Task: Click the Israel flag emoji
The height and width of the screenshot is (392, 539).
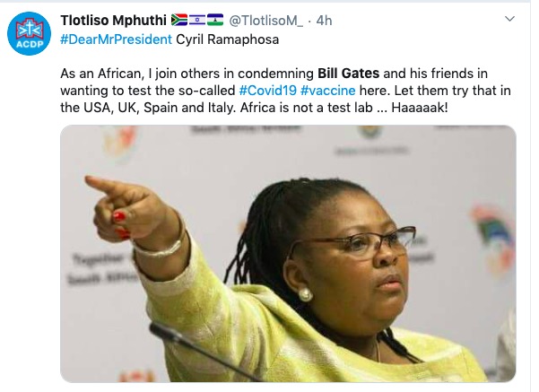Action: click(197, 20)
